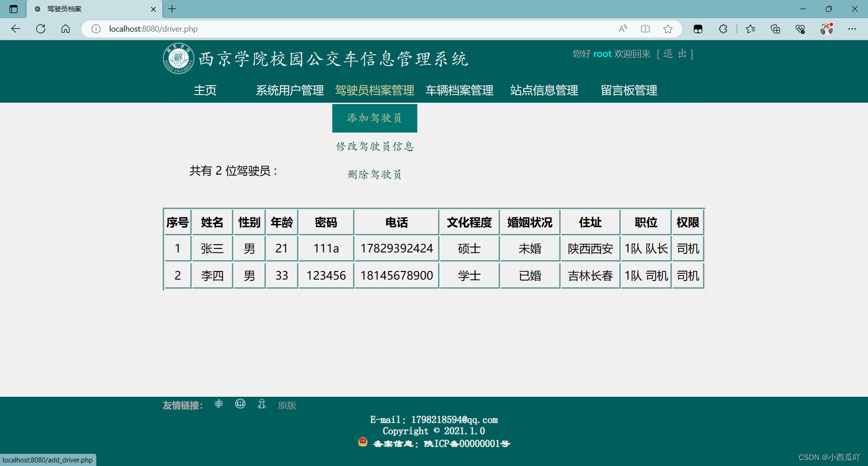Click phone cell 17829392424
The width and height of the screenshot is (868, 466).
click(396, 248)
